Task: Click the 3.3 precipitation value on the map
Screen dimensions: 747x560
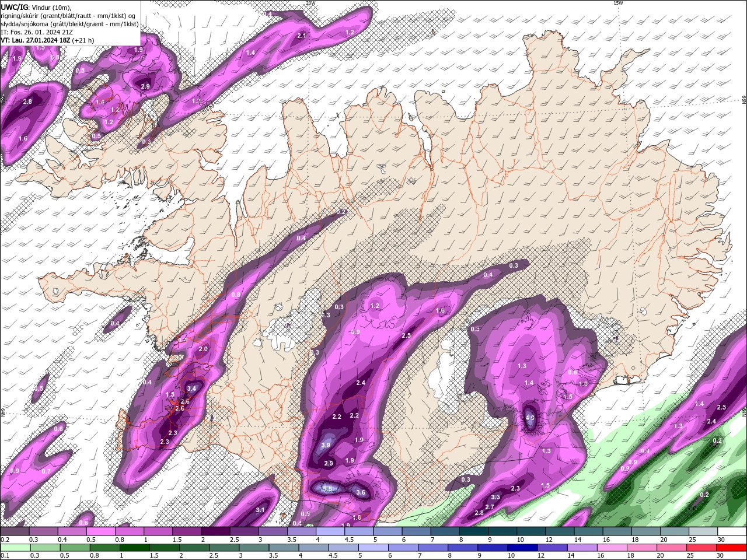Action: click(495, 498)
